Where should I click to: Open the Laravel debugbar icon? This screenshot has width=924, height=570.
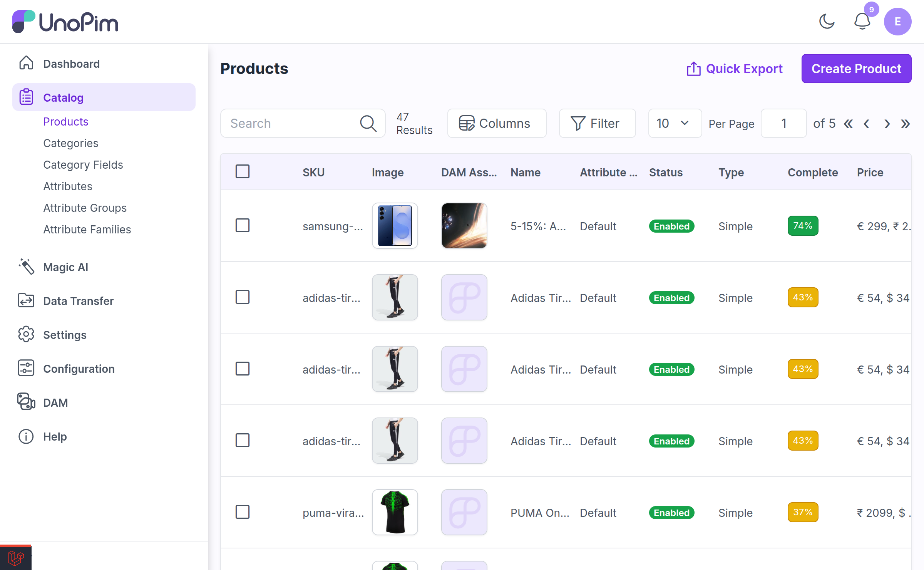[16, 558]
